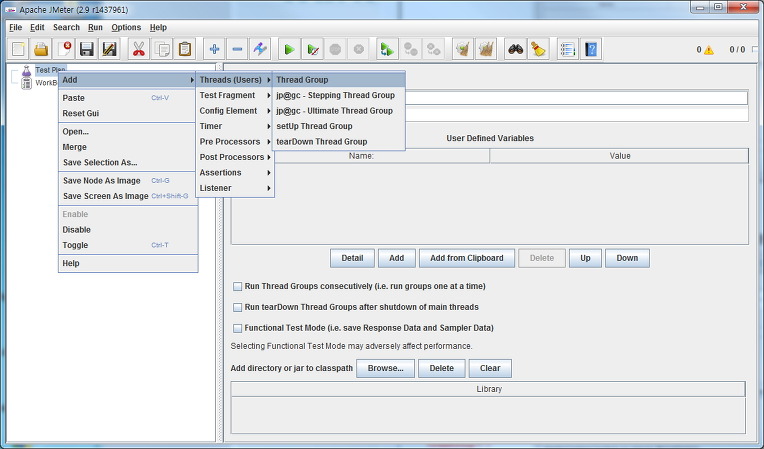
Task: Click the Close test plan icon
Action: point(64,49)
